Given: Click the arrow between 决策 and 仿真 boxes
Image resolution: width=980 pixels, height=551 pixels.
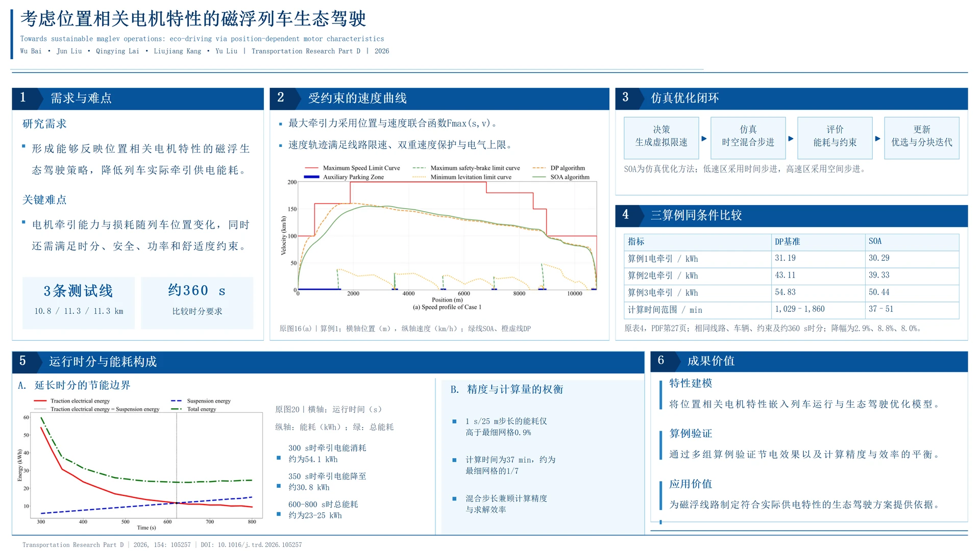Looking at the screenshot, I should 704,139.
